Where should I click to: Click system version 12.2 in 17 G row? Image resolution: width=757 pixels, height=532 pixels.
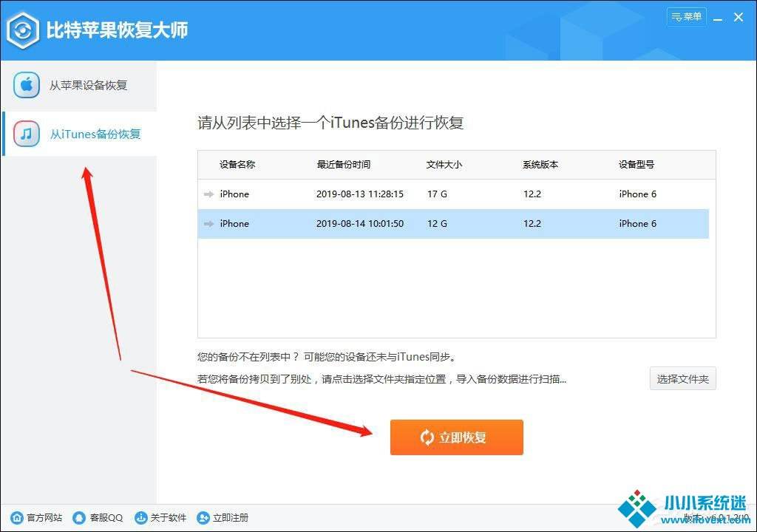pyautogui.click(x=532, y=194)
